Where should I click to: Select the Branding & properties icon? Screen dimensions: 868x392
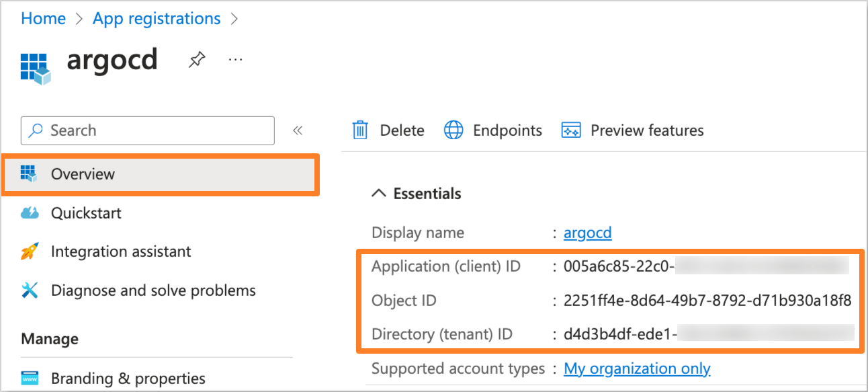click(x=30, y=378)
